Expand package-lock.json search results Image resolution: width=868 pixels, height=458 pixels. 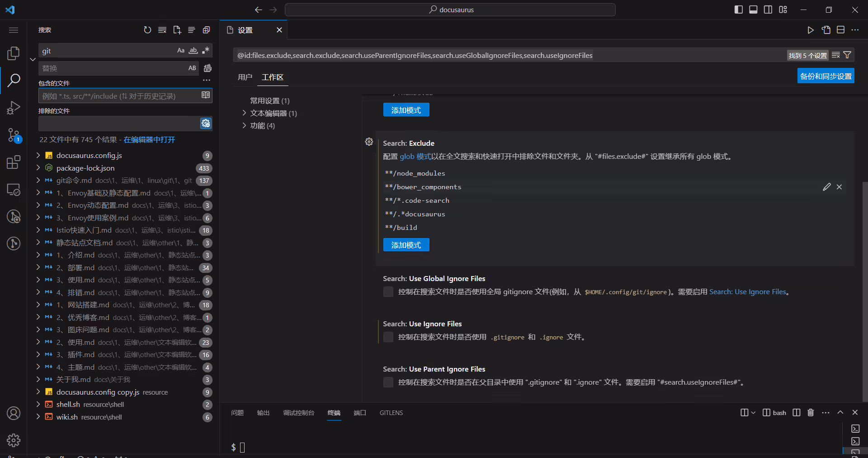(38, 168)
